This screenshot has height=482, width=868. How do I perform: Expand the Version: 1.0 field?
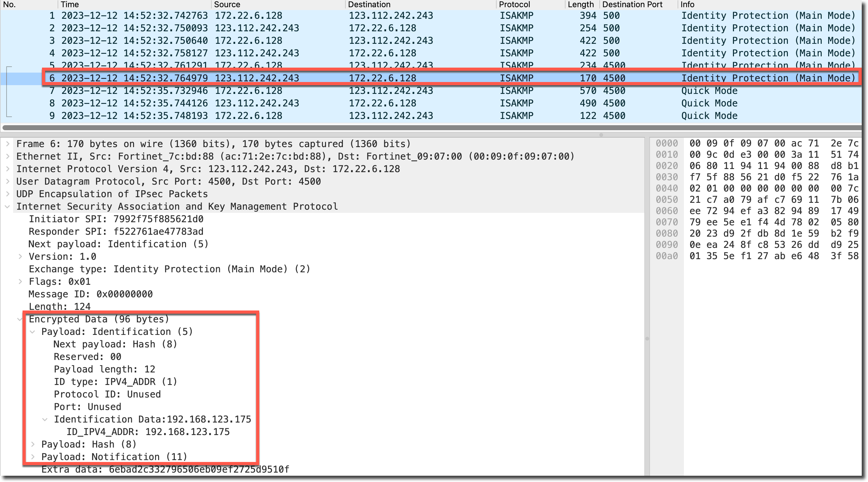[x=20, y=257]
